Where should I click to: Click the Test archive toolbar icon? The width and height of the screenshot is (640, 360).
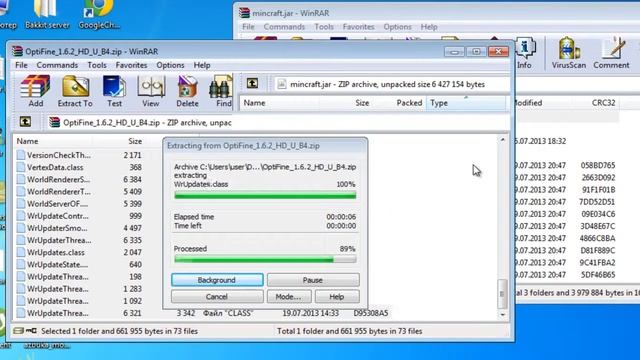tap(115, 91)
